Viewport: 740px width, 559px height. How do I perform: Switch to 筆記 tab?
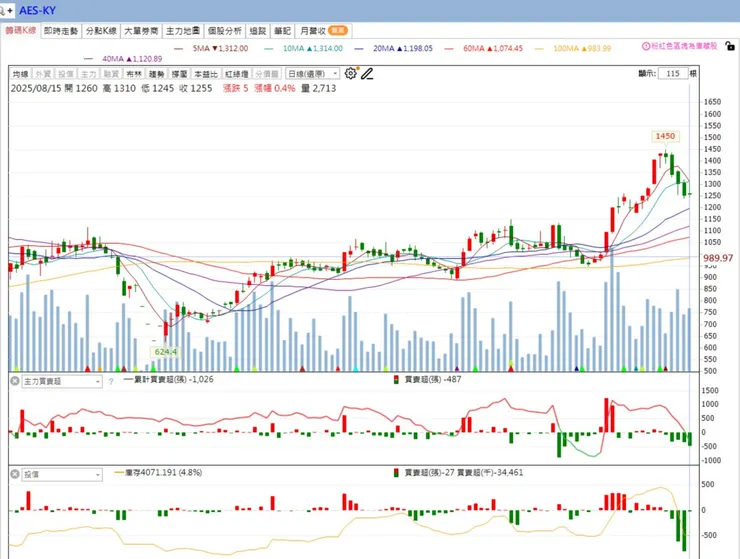click(282, 31)
